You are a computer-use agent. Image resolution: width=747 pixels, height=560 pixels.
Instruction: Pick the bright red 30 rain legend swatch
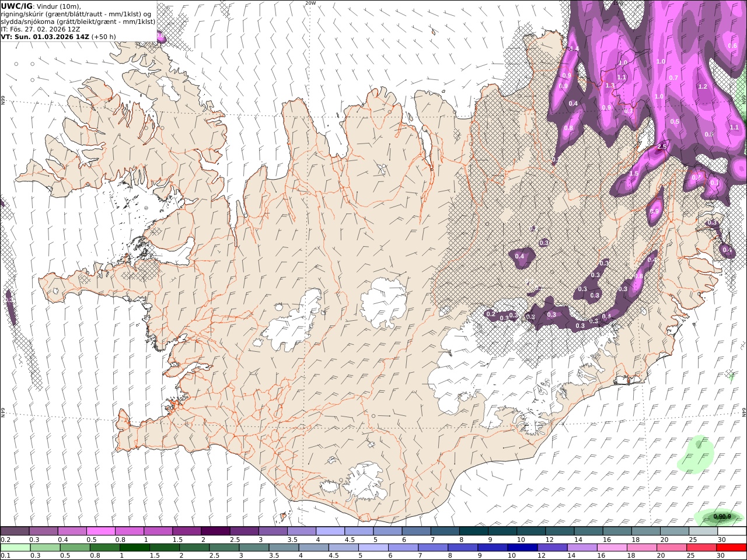click(x=731, y=548)
